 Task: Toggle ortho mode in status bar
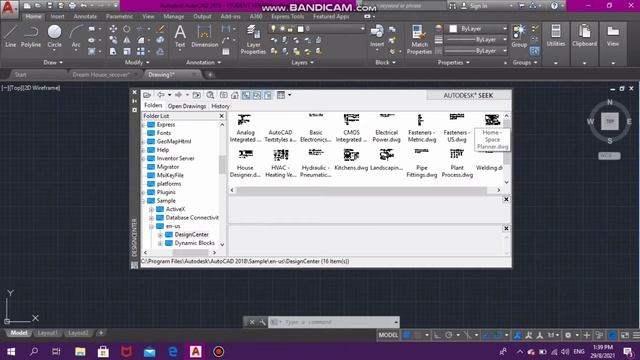[437, 335]
